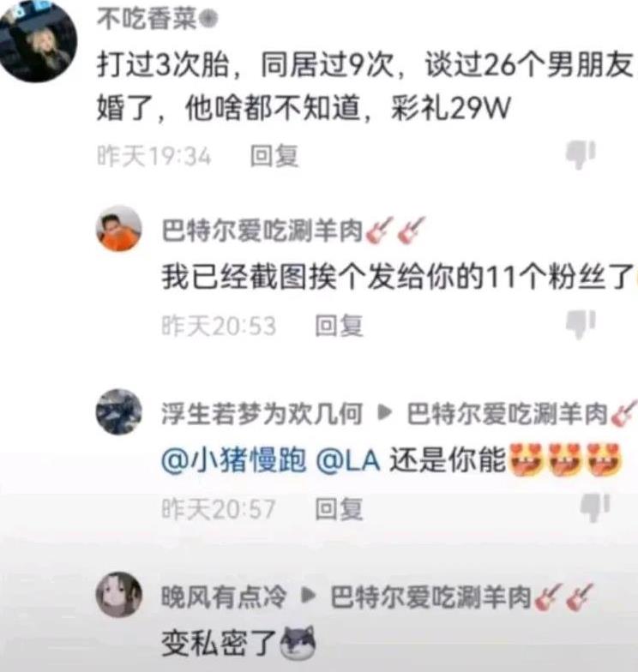The image size is (638, 672).
Task: Open 不吃香菜 profile avatar
Action: click(x=39, y=41)
